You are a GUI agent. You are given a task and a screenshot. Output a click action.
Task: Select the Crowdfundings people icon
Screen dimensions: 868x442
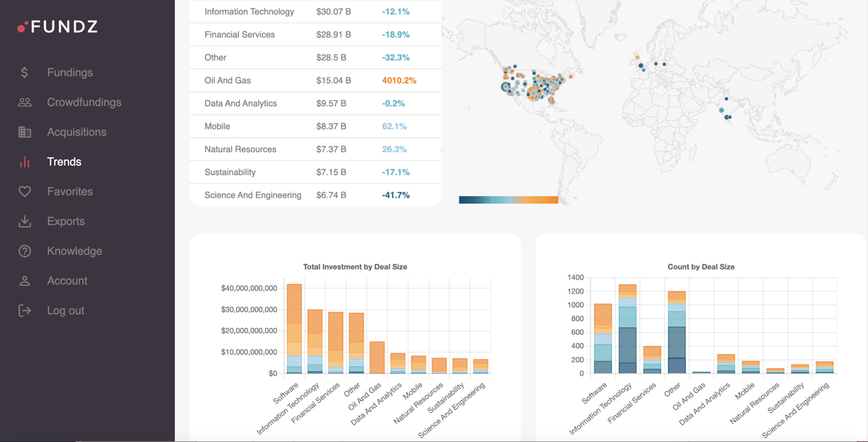pos(25,102)
